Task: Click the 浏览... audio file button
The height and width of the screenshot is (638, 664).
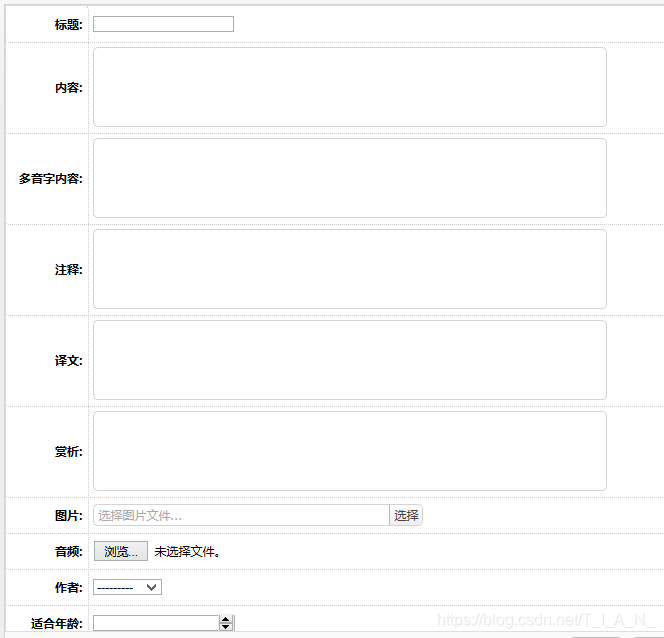Action: coord(121,551)
